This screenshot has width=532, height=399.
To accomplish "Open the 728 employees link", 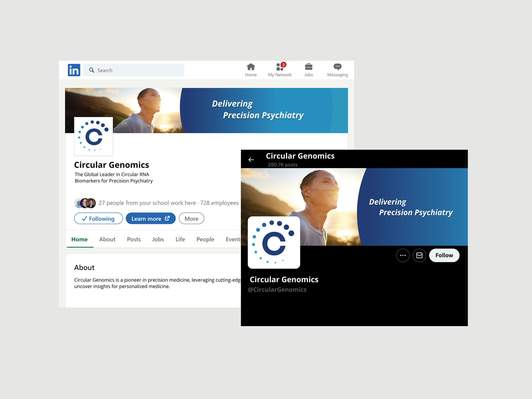I will click(x=219, y=203).
